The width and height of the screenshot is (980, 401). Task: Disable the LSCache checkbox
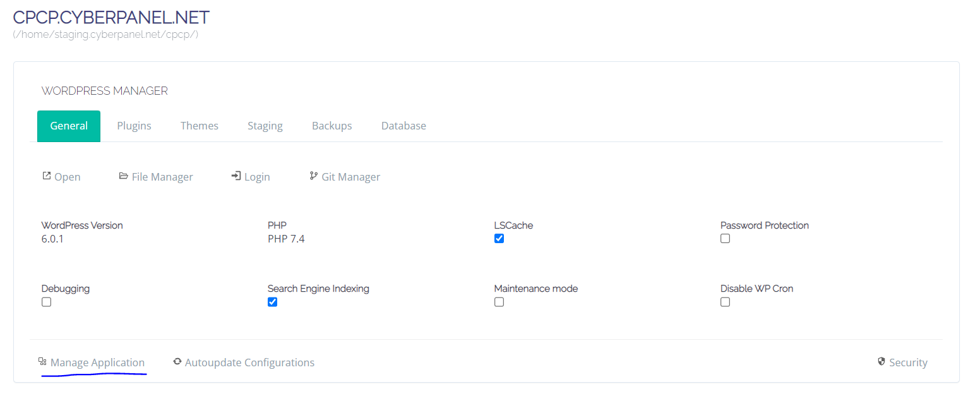tap(499, 239)
